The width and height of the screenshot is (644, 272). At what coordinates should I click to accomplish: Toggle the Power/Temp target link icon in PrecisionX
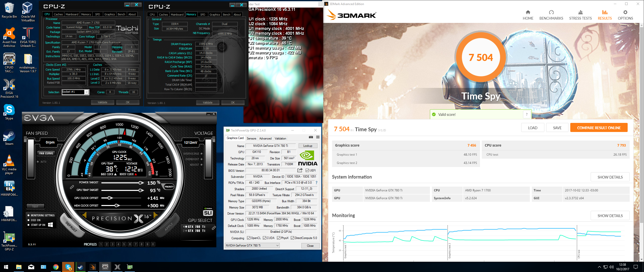click(x=72, y=187)
